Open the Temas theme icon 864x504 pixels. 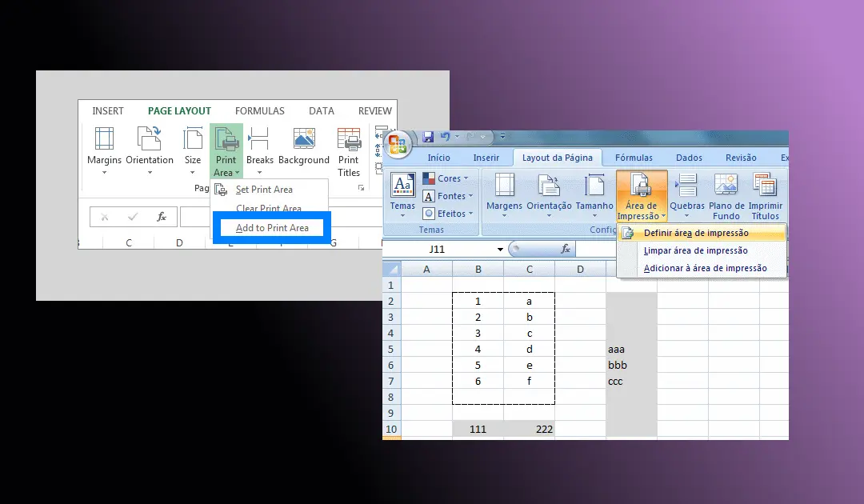402,185
